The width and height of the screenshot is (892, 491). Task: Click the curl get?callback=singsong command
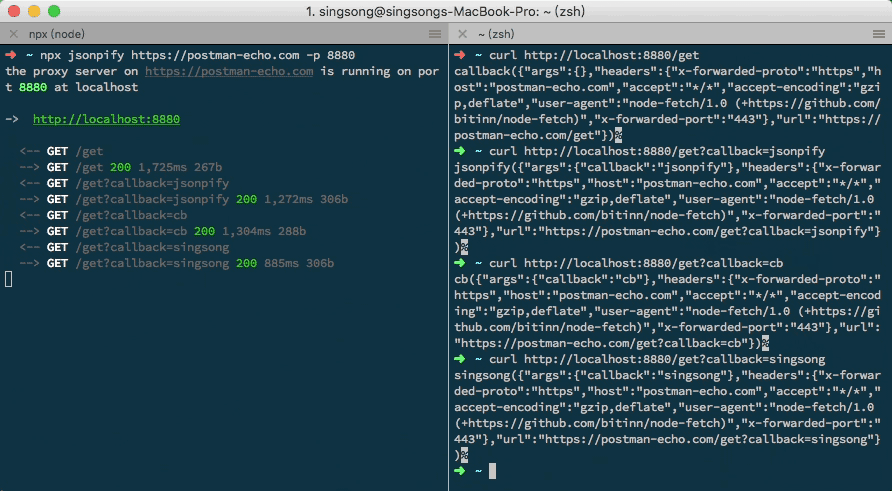[x=657, y=359]
